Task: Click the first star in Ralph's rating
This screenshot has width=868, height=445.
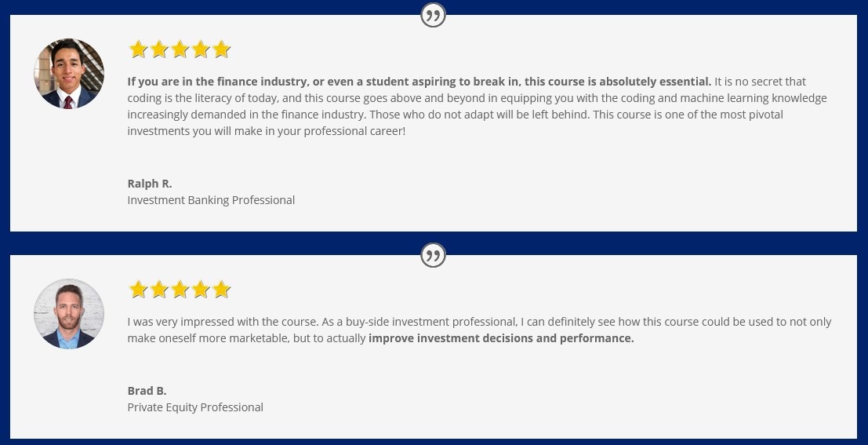Action: tap(138, 49)
